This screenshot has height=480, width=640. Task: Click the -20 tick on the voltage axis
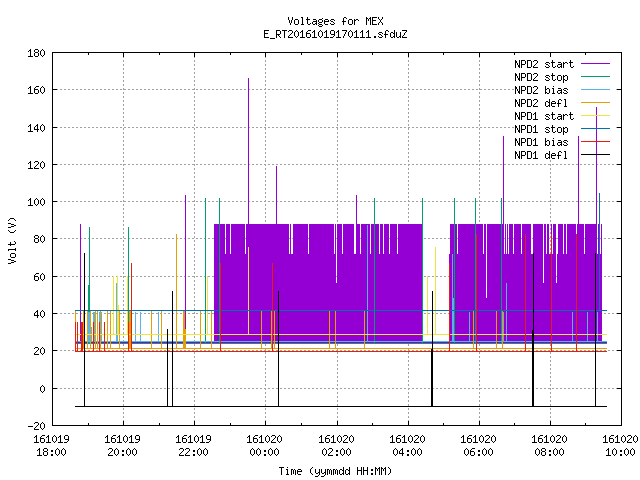pos(36,426)
